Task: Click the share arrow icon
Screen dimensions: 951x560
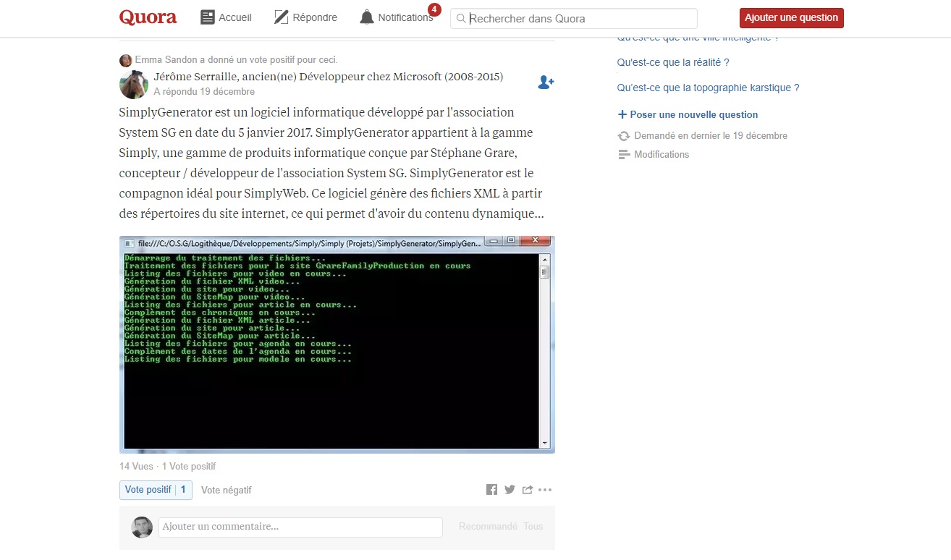Action: pyautogui.click(x=528, y=490)
